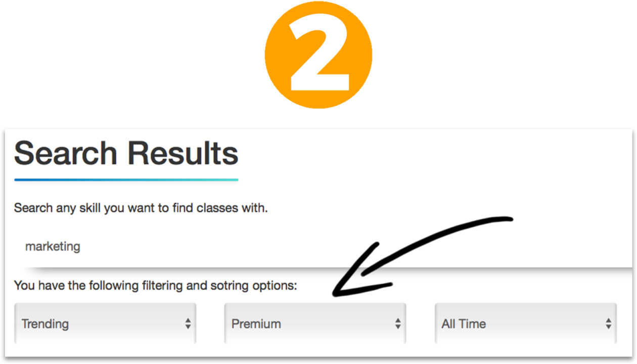Click the up-down arrows on the Trending dropdown
Image resolution: width=637 pixels, height=364 pixels.
pyautogui.click(x=188, y=324)
